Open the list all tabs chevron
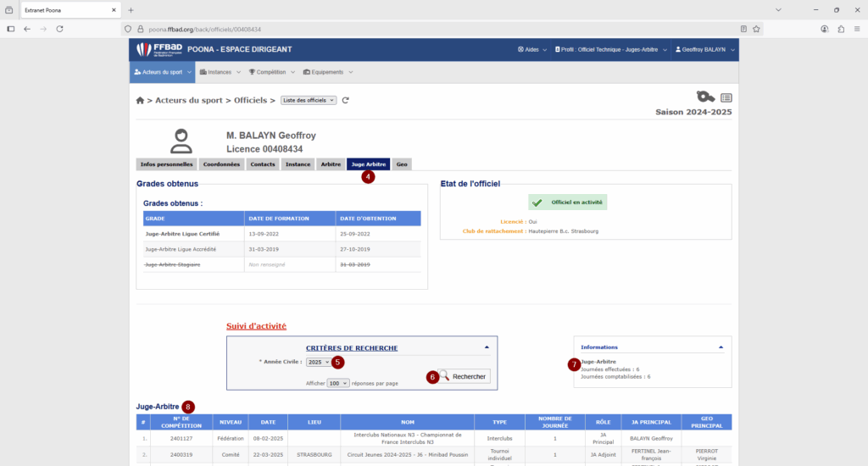868x466 pixels. point(778,10)
